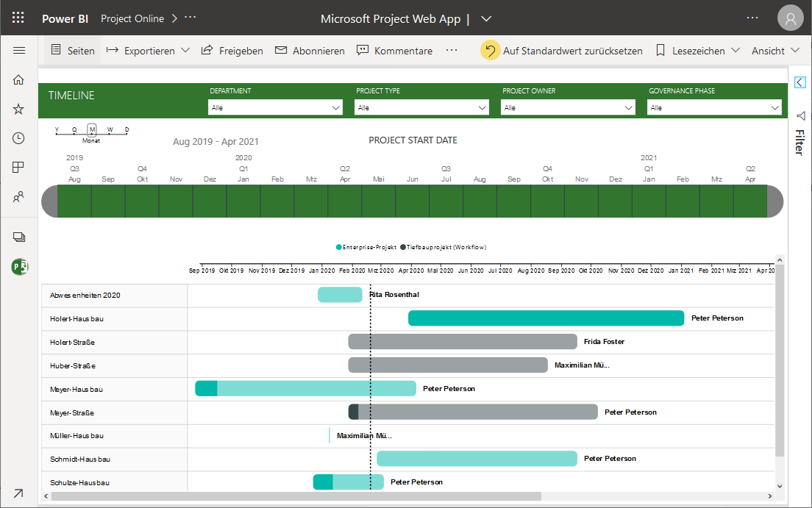Select D (day) timeline granularity
The image size is (812, 508).
pyautogui.click(x=127, y=129)
